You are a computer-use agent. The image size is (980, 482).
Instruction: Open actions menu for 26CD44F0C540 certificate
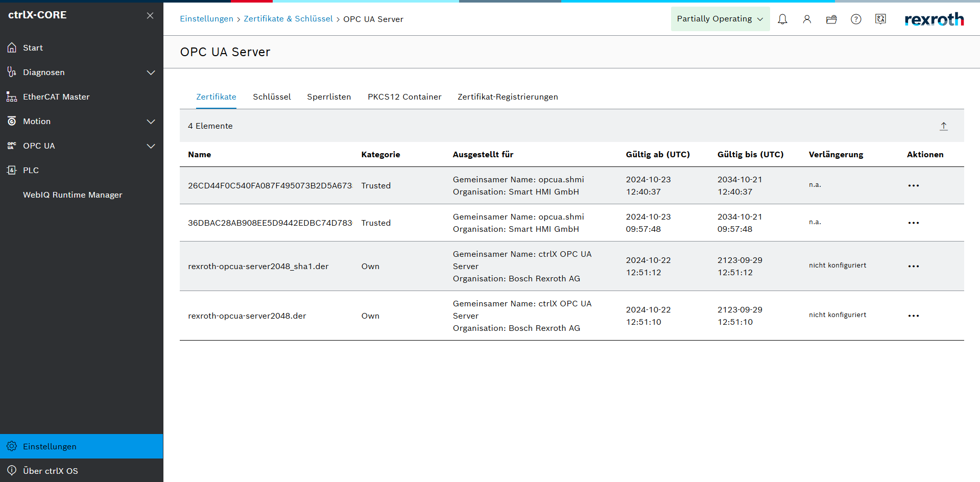point(913,186)
